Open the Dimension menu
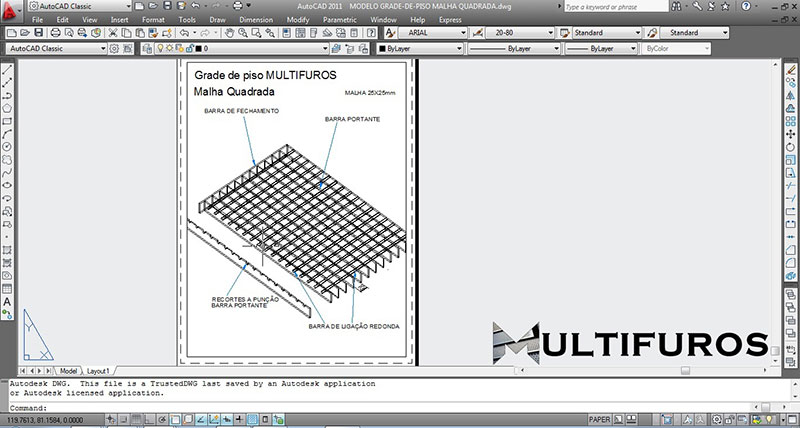 tap(254, 19)
